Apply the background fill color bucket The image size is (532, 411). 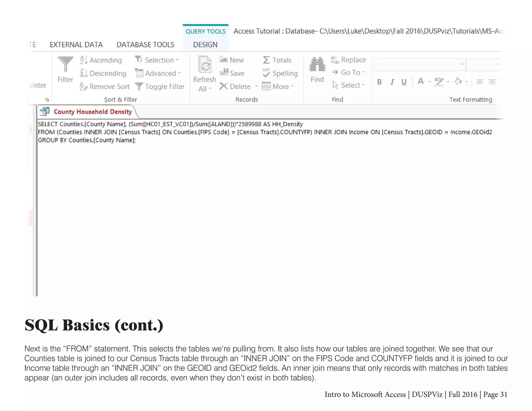tap(458, 82)
